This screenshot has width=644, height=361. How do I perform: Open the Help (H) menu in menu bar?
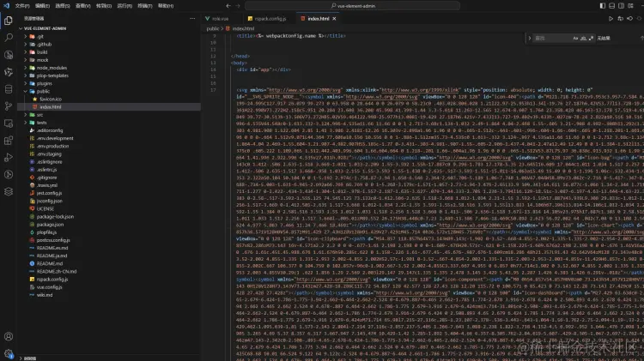tap(166, 6)
